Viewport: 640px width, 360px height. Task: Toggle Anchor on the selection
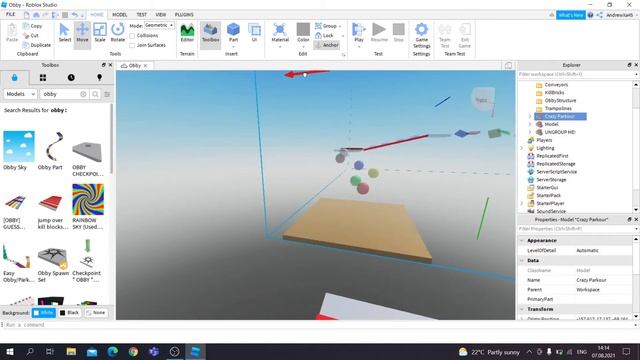click(327, 45)
